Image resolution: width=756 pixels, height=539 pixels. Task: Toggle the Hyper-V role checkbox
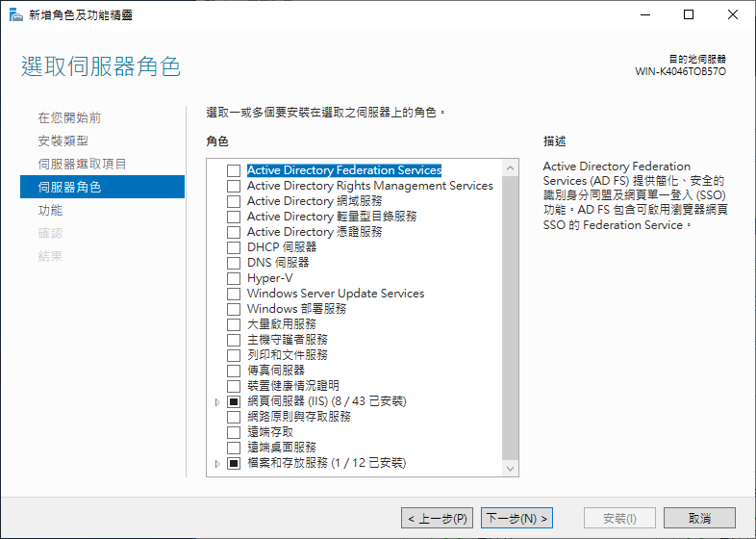(234, 278)
